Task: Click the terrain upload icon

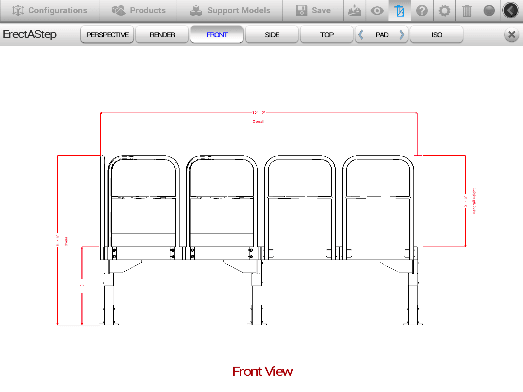Action: click(354, 11)
